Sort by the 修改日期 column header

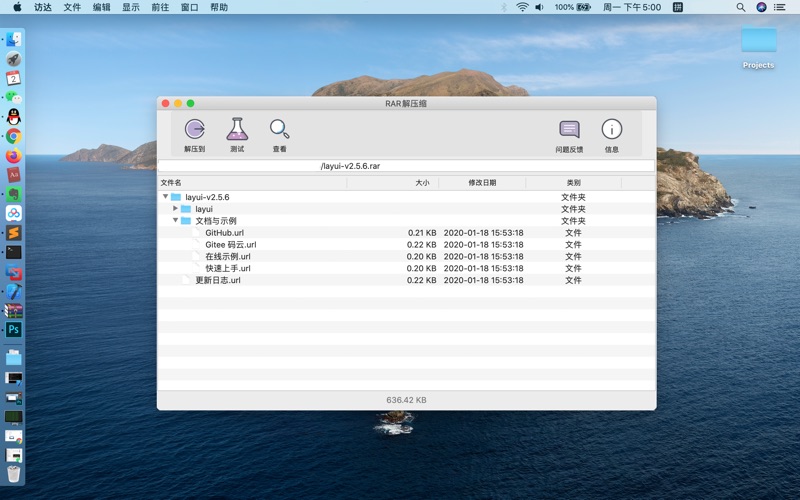pos(481,183)
